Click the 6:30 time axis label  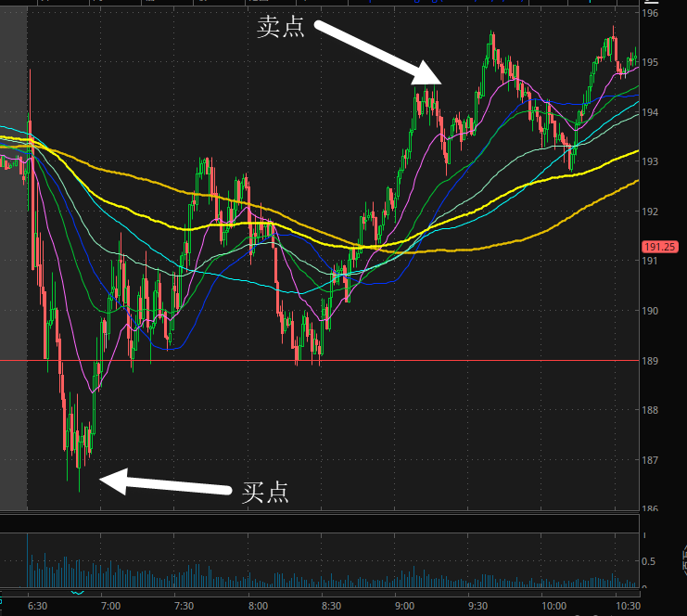pos(37,606)
